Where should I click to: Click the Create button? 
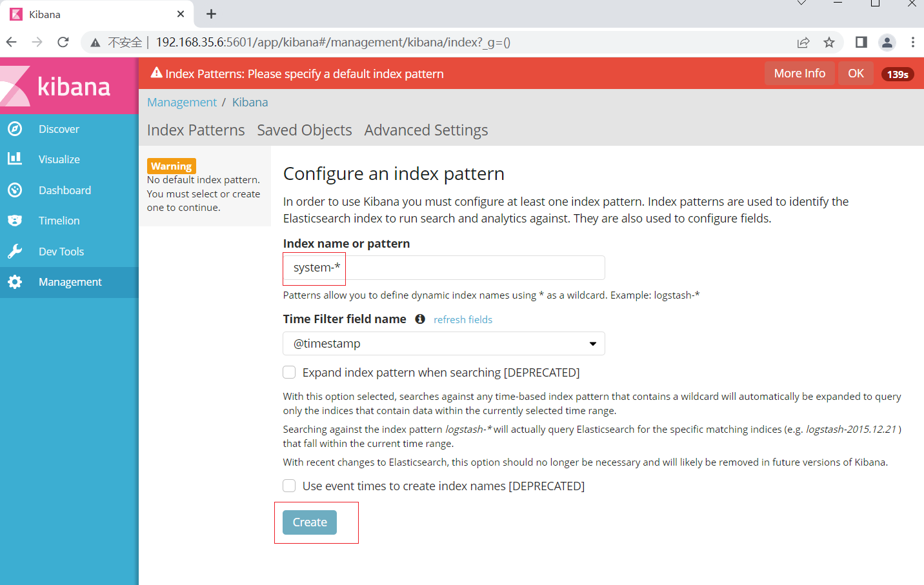tap(310, 522)
